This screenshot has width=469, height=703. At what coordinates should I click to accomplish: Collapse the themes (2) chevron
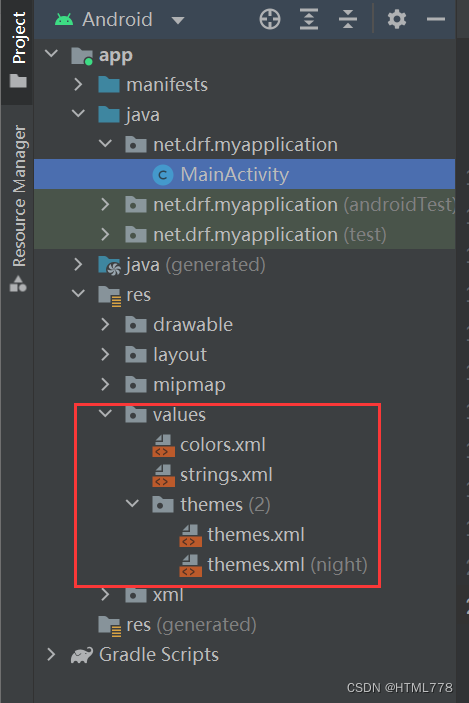(x=132, y=504)
